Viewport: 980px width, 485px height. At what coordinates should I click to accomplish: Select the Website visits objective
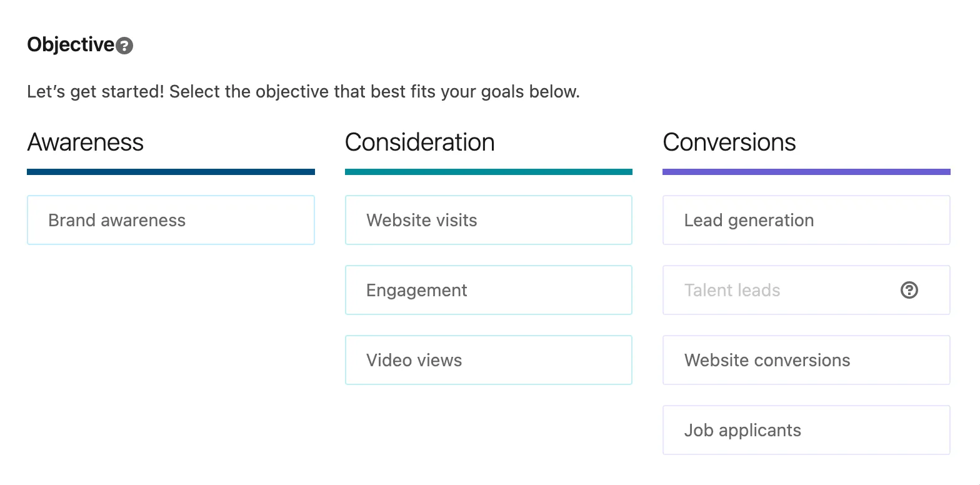[x=488, y=220]
